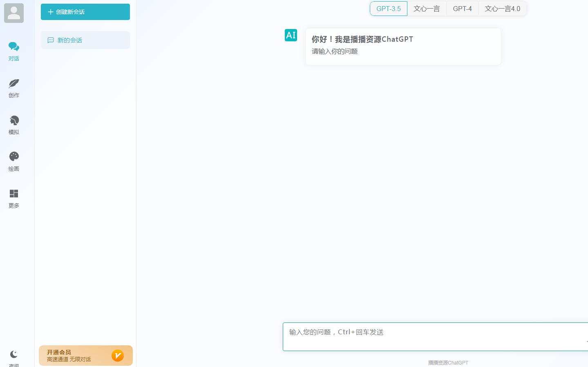Open the 绘画 palette icon
The height and width of the screenshot is (367, 588).
pyautogui.click(x=14, y=157)
